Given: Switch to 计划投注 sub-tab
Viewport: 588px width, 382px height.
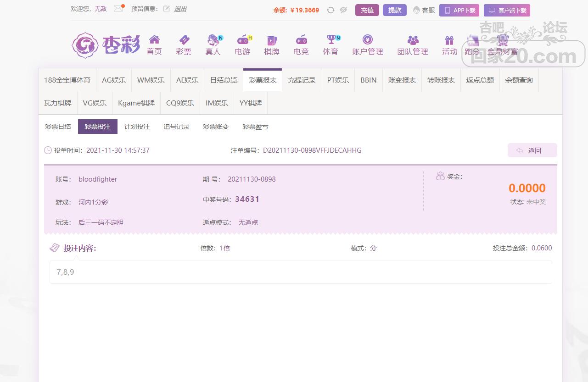Looking at the screenshot, I should click(x=137, y=127).
